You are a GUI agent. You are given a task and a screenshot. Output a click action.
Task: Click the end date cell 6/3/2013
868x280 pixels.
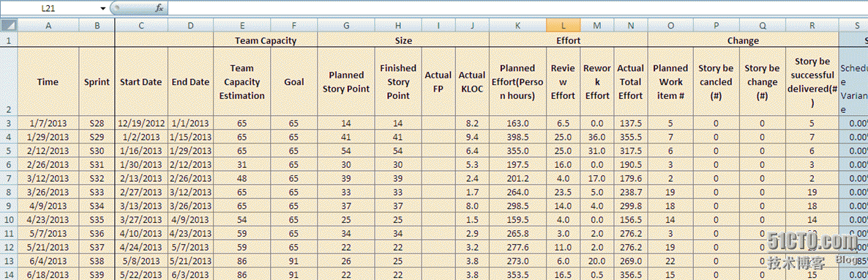click(190, 274)
